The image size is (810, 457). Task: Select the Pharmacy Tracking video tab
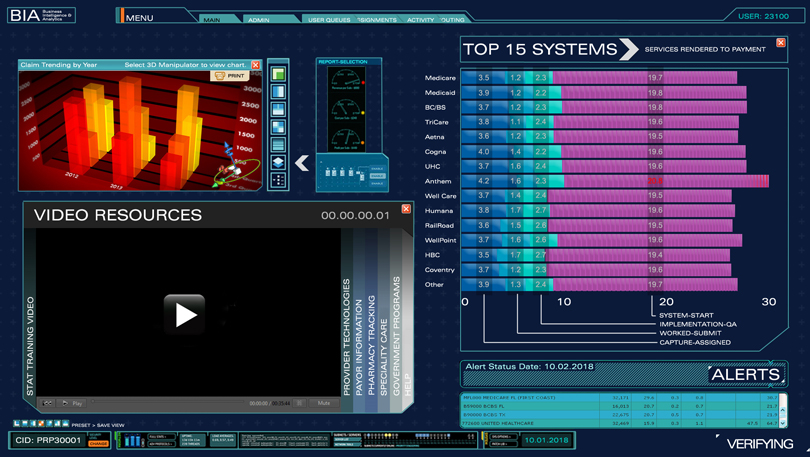pyautogui.click(x=371, y=345)
